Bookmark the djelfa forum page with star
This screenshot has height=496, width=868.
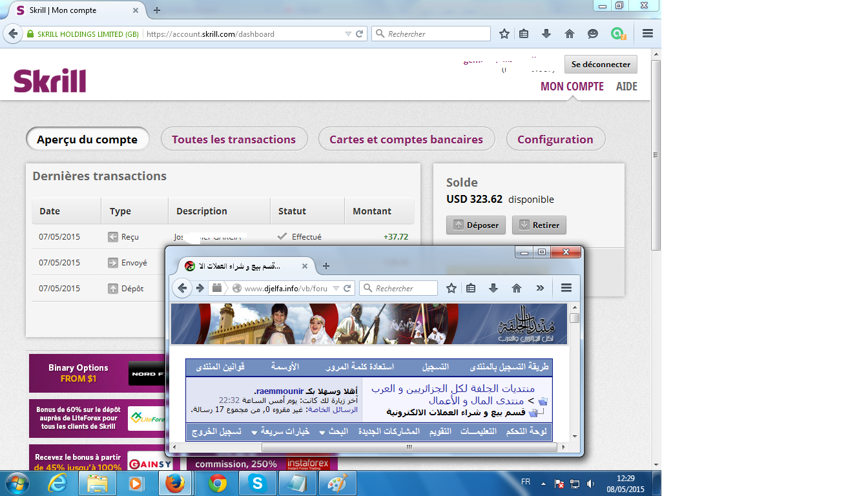pos(451,288)
